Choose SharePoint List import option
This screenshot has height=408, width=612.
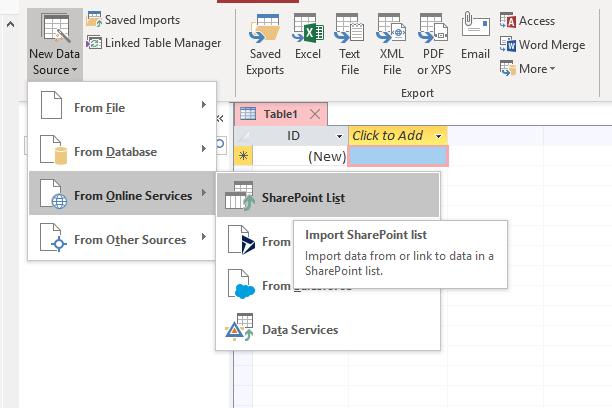point(328,195)
